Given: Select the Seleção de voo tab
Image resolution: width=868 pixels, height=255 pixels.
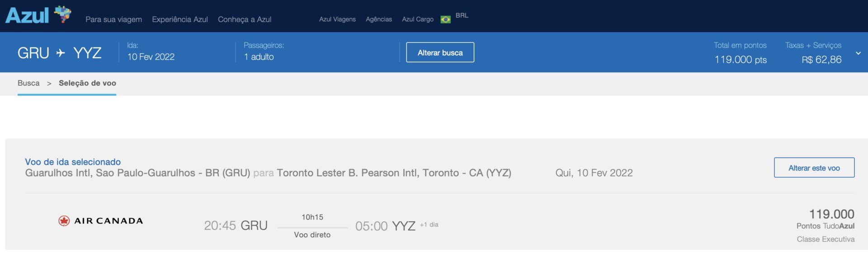Looking at the screenshot, I should 87,83.
